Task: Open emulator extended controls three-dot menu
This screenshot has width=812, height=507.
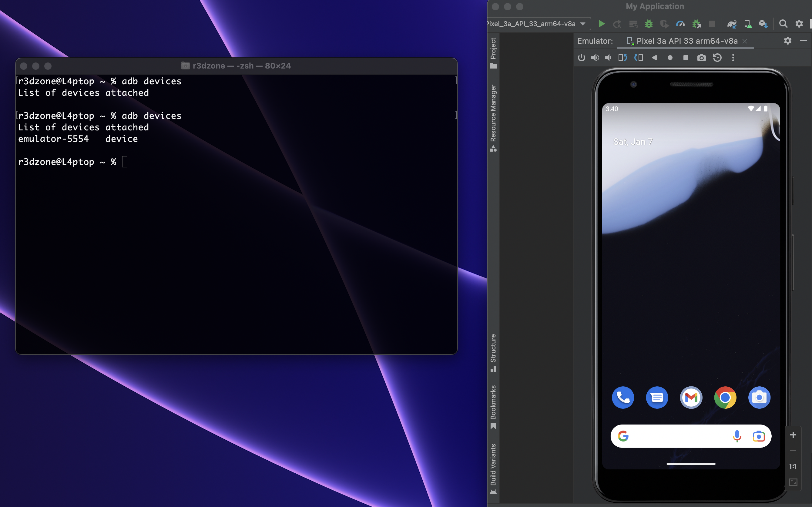Action: (733, 58)
